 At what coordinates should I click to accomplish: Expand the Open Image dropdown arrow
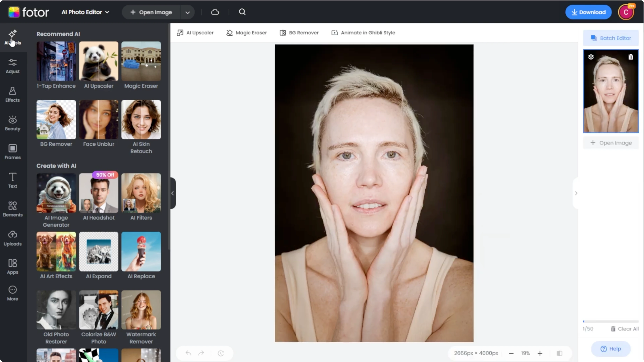(x=187, y=12)
